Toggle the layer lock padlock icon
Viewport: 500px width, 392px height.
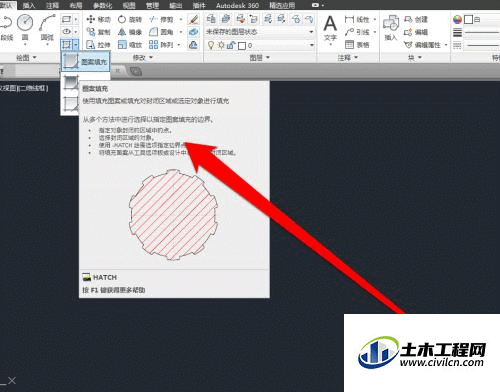pyautogui.click(x=231, y=45)
